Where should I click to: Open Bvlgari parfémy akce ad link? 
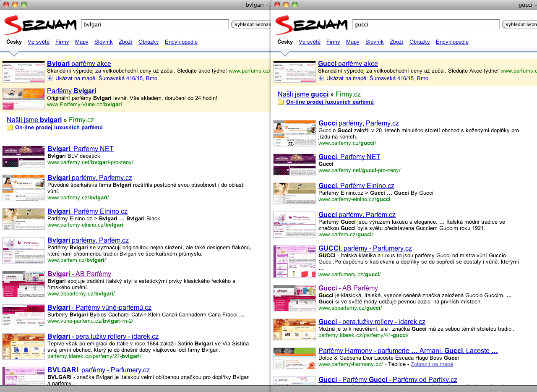[79, 63]
